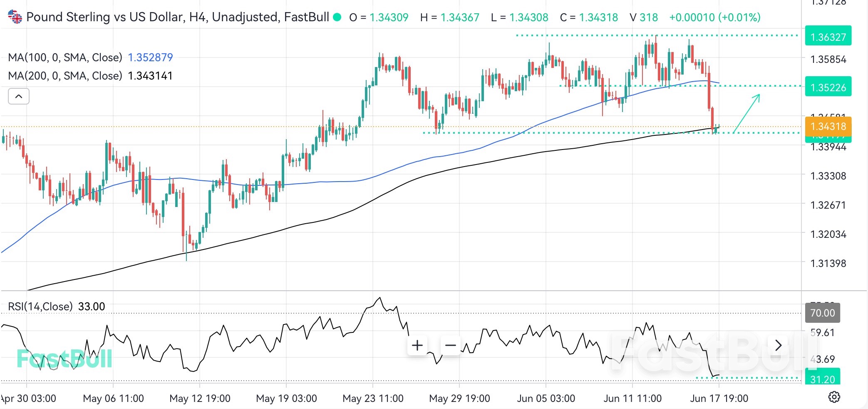This screenshot has width=868, height=409.
Task: Click the right arrow chart scroll icon
Action: [778, 345]
